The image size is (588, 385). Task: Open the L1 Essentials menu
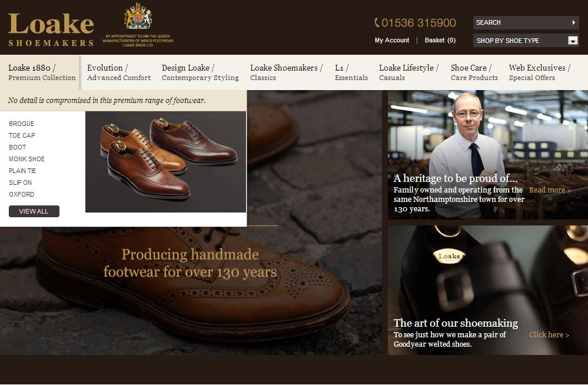coord(351,72)
